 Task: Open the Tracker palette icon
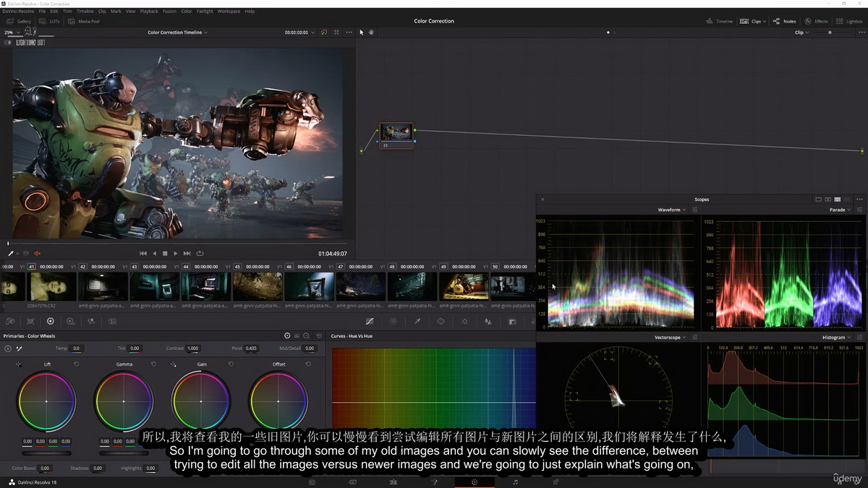coord(464,321)
